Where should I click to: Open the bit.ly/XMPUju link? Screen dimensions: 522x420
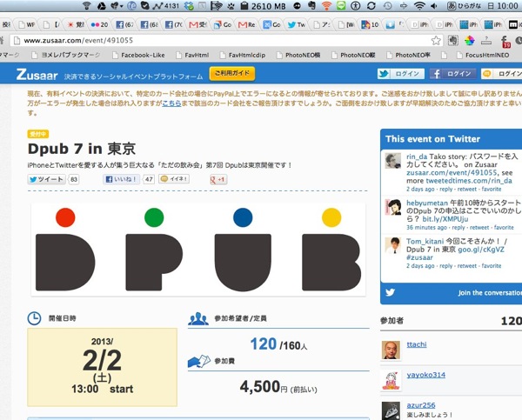tap(445, 219)
